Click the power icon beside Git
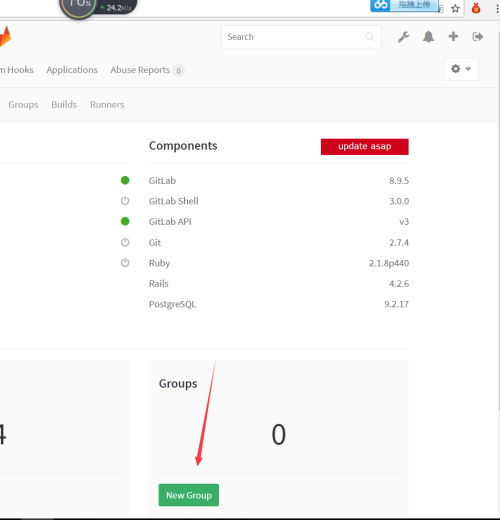This screenshot has width=500, height=520. coord(125,242)
